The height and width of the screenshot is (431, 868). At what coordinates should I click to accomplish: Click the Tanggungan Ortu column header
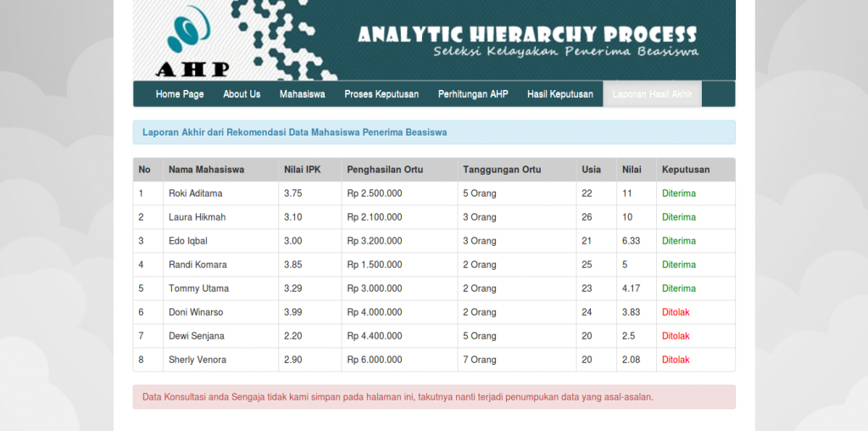point(502,170)
